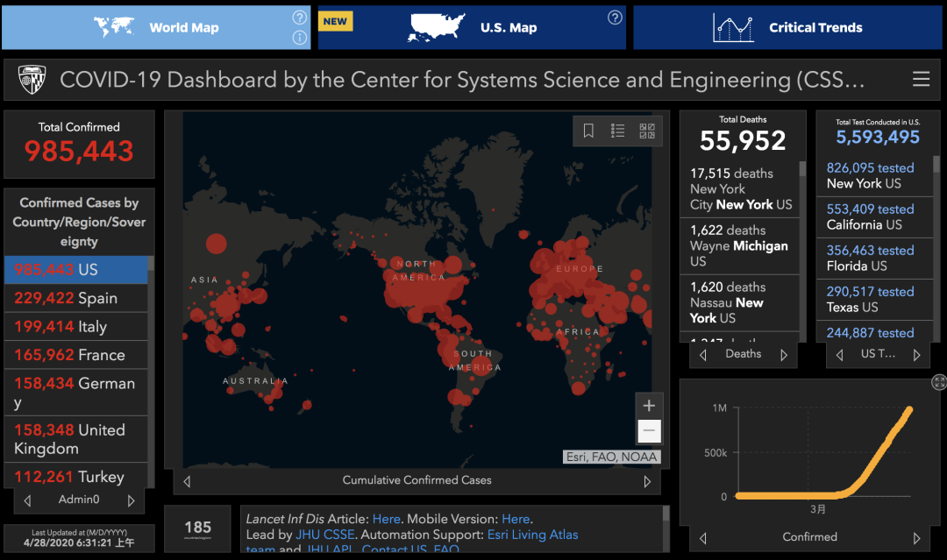The image size is (947, 560).
Task: Click the World Map info icon
Action: pos(299,38)
